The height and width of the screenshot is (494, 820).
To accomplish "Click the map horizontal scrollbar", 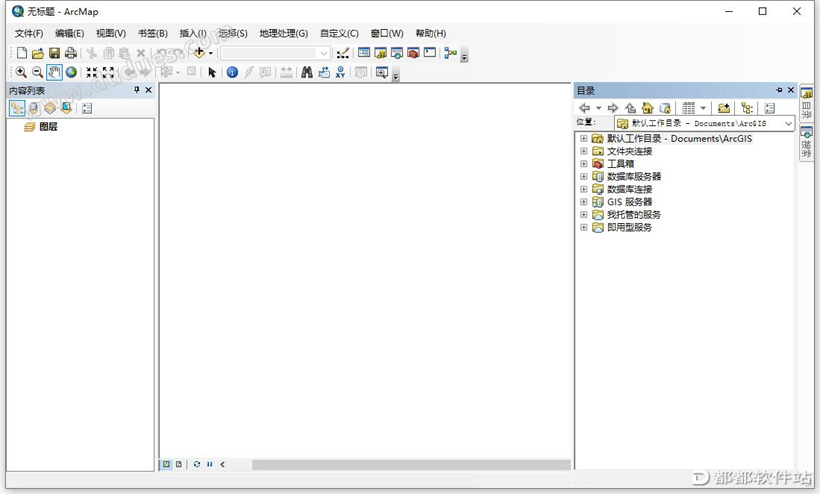I will [x=411, y=464].
